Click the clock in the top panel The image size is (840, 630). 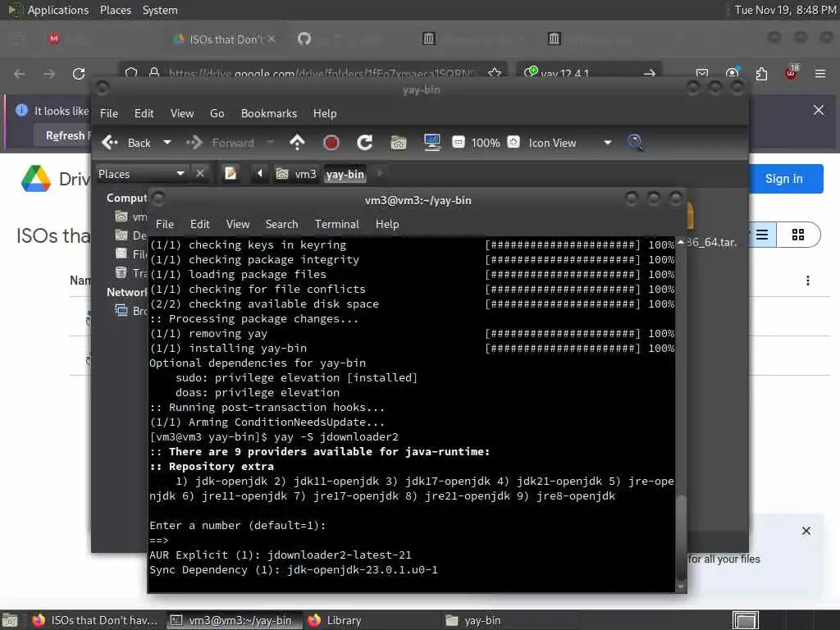tap(785, 10)
